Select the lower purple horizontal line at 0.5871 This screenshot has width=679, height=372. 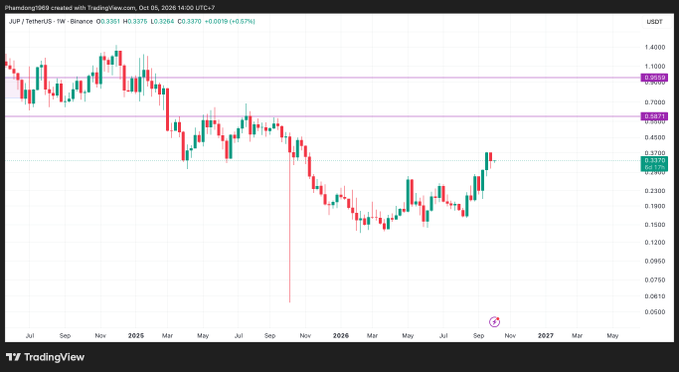coord(323,116)
